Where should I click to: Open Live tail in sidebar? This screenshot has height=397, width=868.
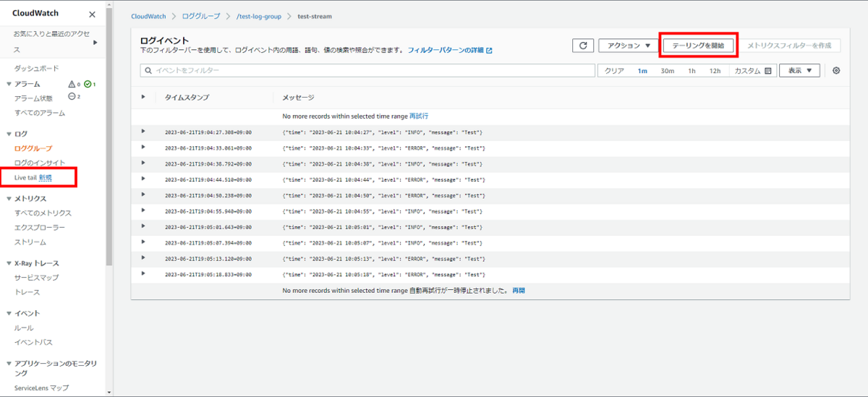coord(25,177)
